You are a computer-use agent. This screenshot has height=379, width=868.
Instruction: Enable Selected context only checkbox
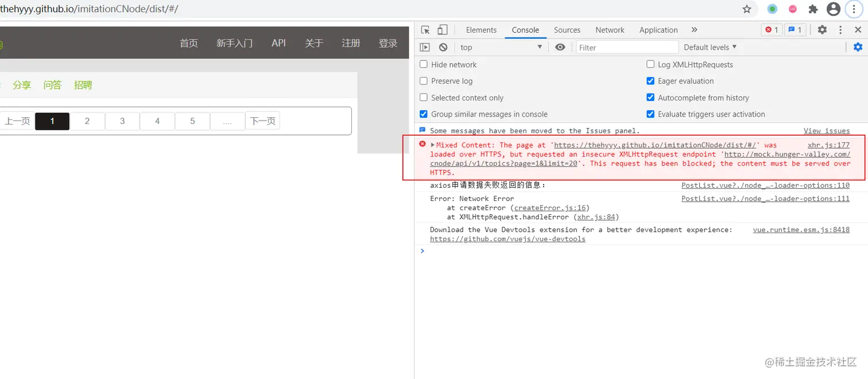pyautogui.click(x=424, y=98)
